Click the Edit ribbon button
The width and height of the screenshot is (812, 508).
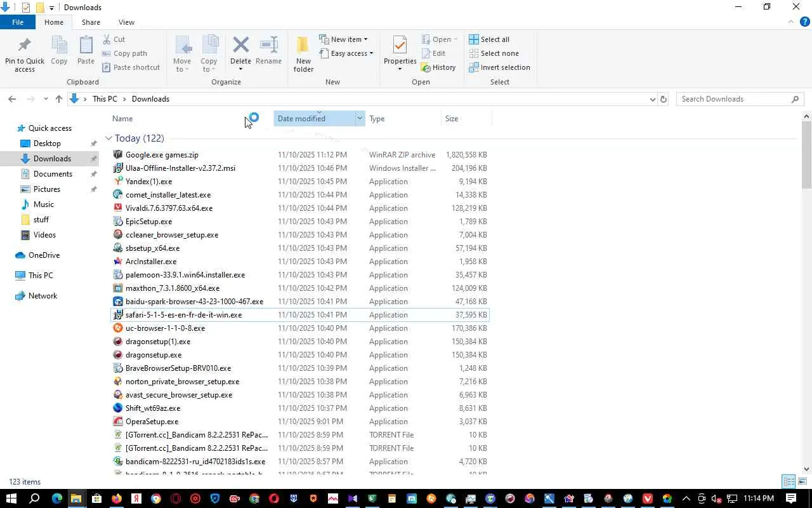pos(433,53)
